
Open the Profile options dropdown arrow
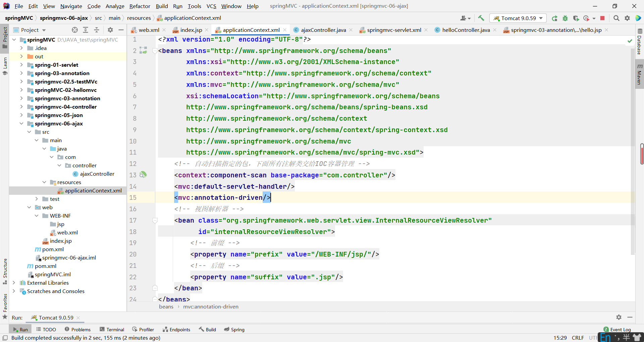click(594, 18)
